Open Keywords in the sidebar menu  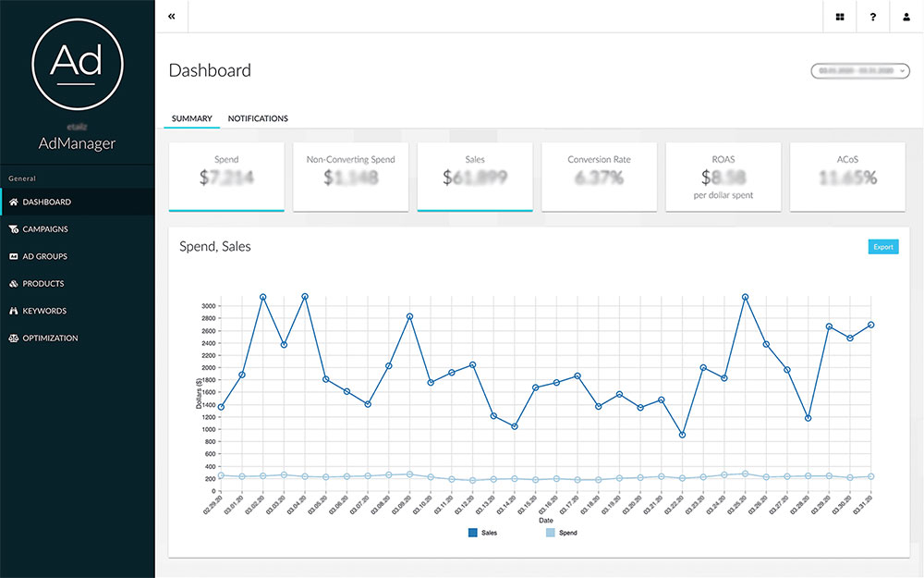pos(78,311)
